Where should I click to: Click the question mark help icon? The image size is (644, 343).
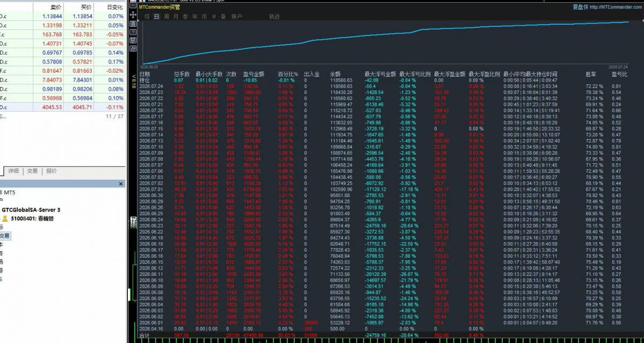(x=133, y=32)
